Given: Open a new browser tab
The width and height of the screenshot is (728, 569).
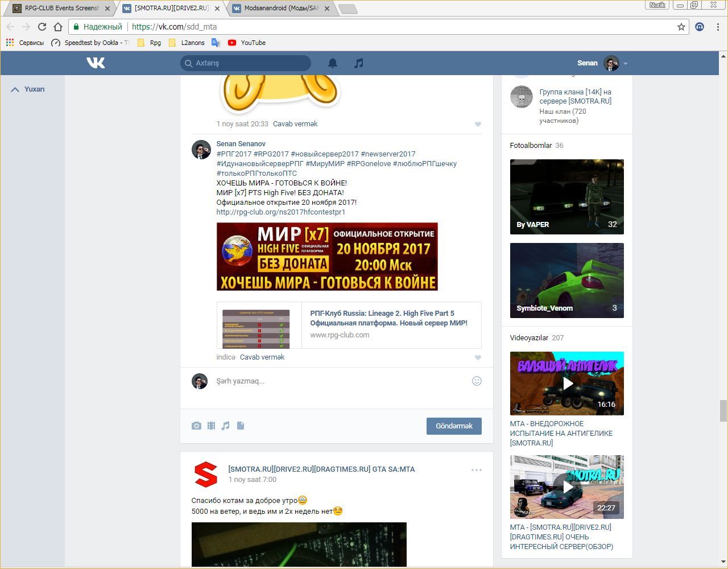Looking at the screenshot, I should click(348, 9).
